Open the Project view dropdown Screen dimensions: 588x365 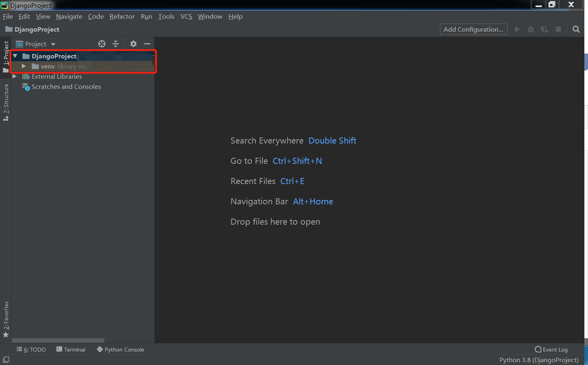(x=53, y=44)
